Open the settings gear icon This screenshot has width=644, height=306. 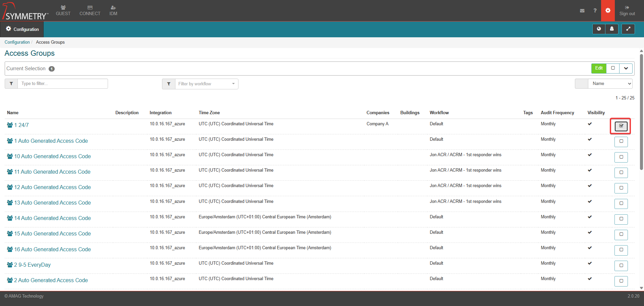click(608, 11)
